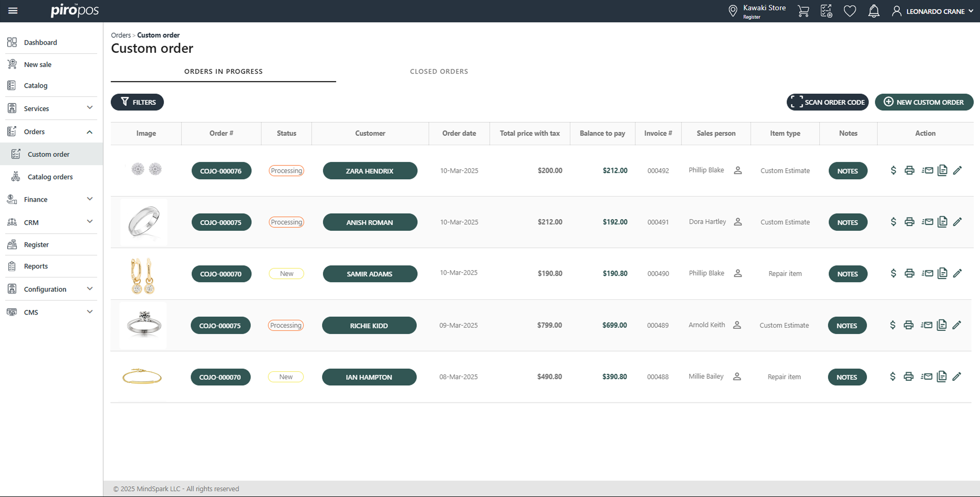Open document icon for Richie Kidd order
980x497 pixels.
pyautogui.click(x=941, y=325)
